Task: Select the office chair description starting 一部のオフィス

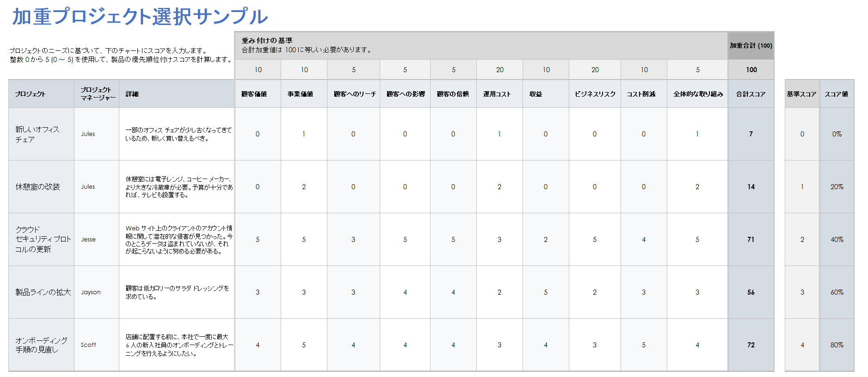Action: click(x=177, y=134)
